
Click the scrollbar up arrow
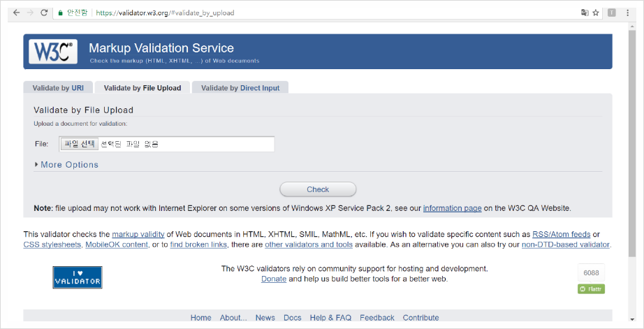(x=632, y=26)
